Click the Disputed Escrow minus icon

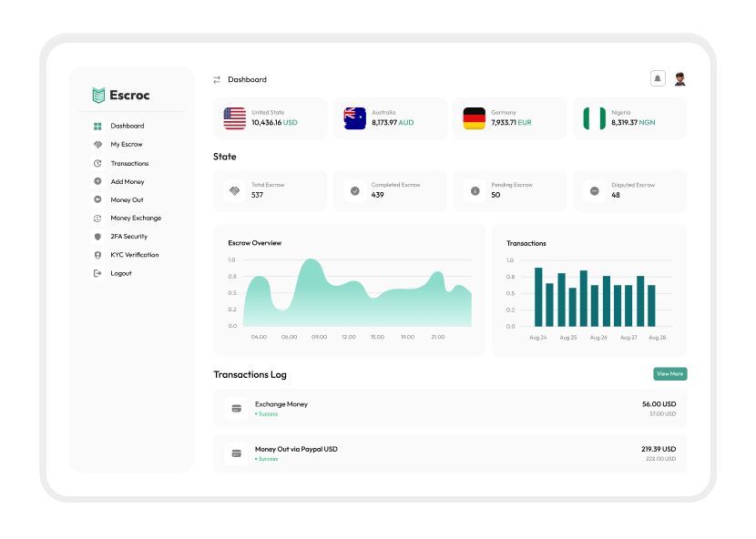594,190
